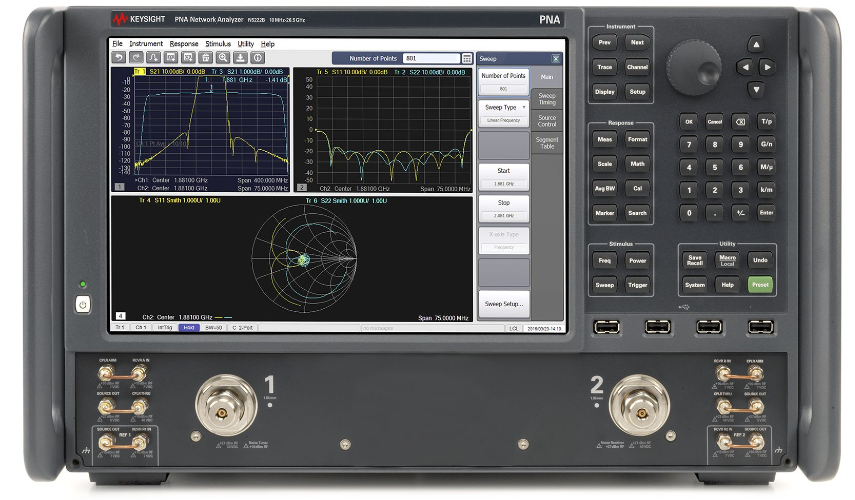Click C 2-Port correction status indicator
This screenshot has height=500, width=855.
(243, 328)
